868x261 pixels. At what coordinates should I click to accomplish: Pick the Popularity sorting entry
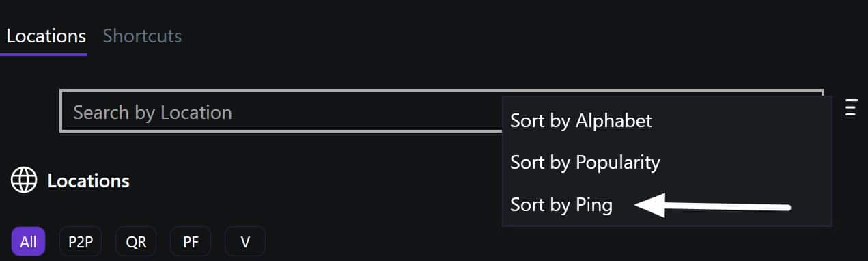click(x=585, y=162)
